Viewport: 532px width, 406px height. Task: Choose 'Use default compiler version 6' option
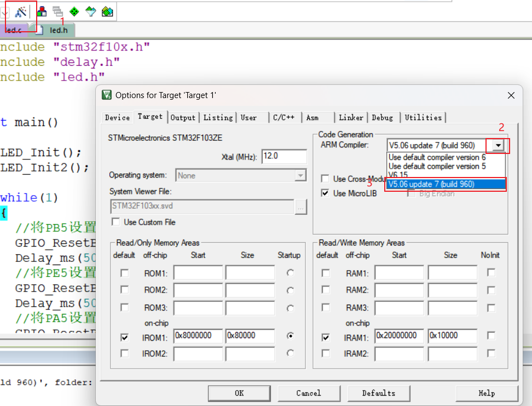[437, 157]
